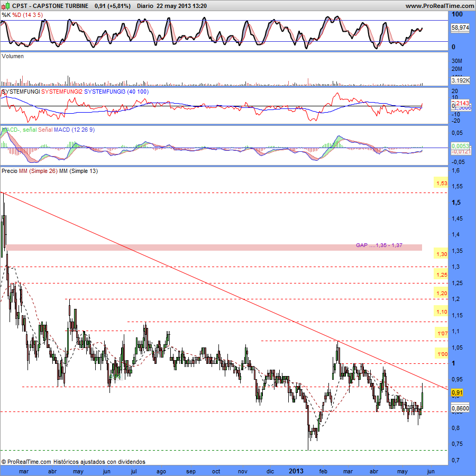
Task: Click the MM (Simple 13) moving average label
Action: point(78,171)
